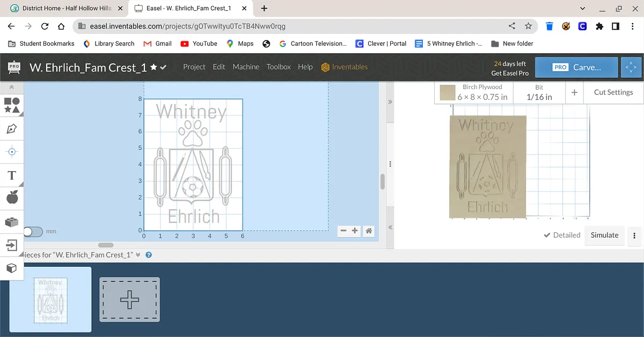Open the Toolbox menu
This screenshot has width=644, height=337.
(x=279, y=67)
